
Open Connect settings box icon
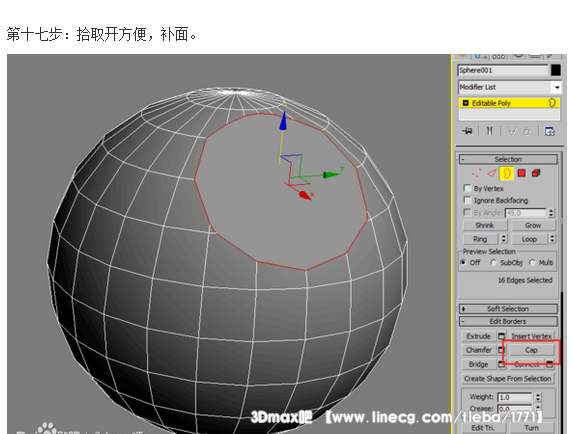[549, 363]
